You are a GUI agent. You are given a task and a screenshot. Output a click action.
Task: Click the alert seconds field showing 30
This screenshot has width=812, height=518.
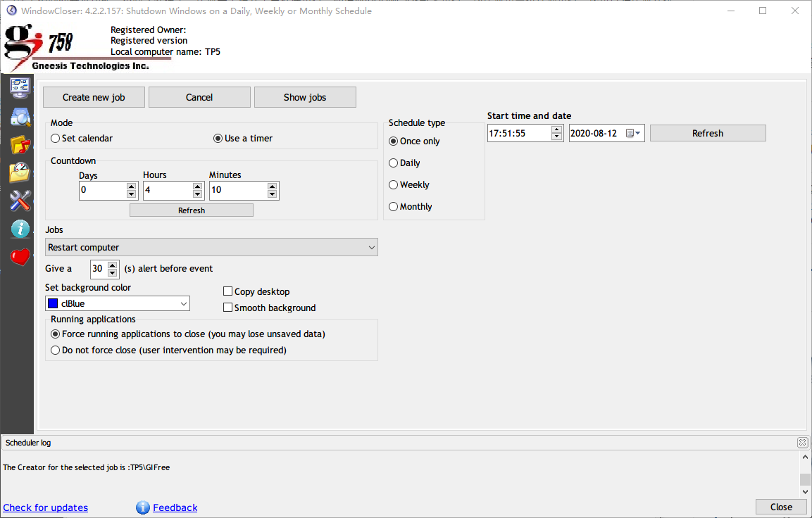[x=99, y=269]
